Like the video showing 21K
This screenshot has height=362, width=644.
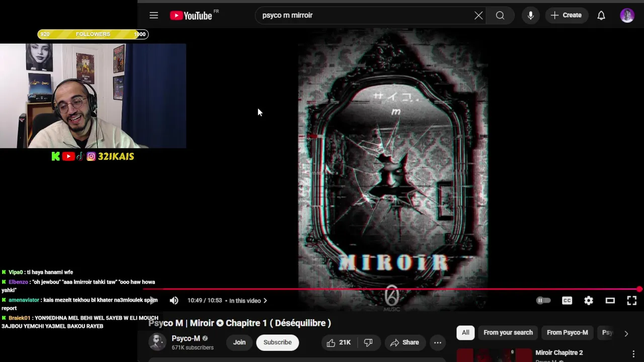[x=339, y=342]
